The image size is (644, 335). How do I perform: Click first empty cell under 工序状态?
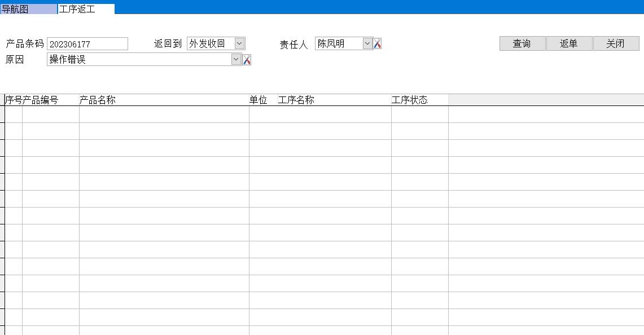[419, 114]
